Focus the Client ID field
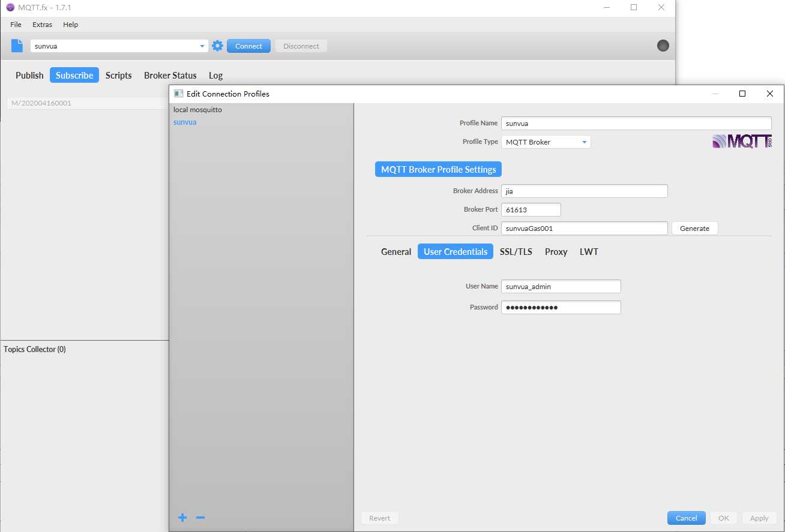This screenshot has width=785, height=532. click(x=585, y=228)
